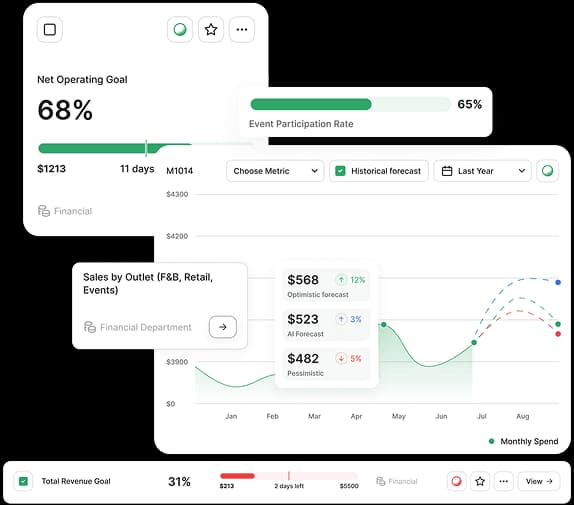Viewport: 574px width, 505px height.
Task: Open Sales by Outlet with arrow button
Action: [x=223, y=327]
